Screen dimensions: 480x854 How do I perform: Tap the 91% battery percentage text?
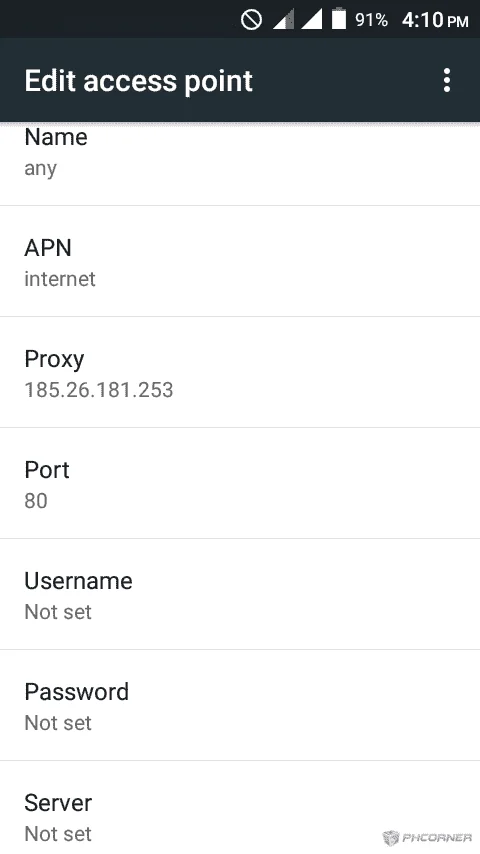[x=371, y=20]
